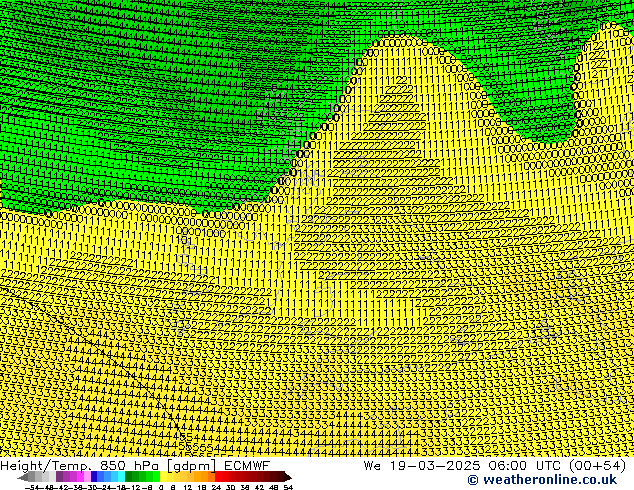Click the yellow swatch at 0 in legend
The image size is (634, 490).
163,477
